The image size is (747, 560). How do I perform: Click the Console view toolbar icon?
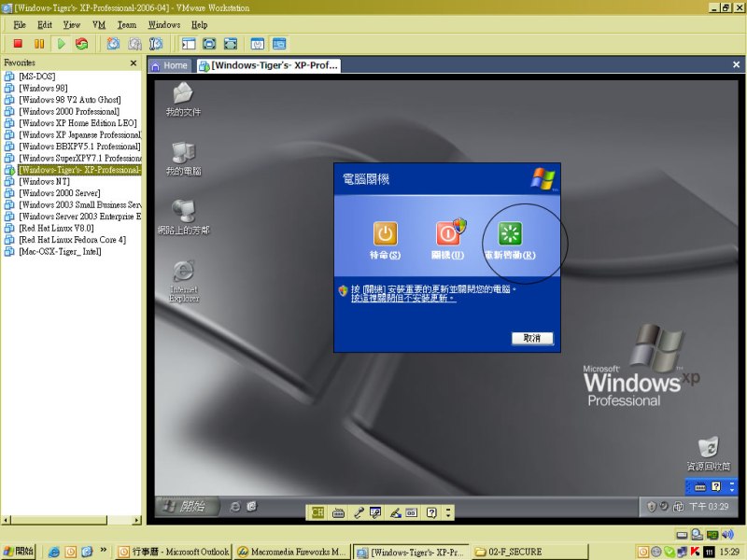(279, 44)
